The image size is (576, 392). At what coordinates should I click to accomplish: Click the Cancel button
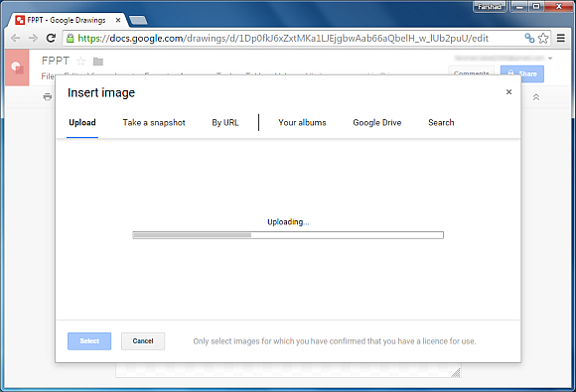pyautogui.click(x=143, y=341)
